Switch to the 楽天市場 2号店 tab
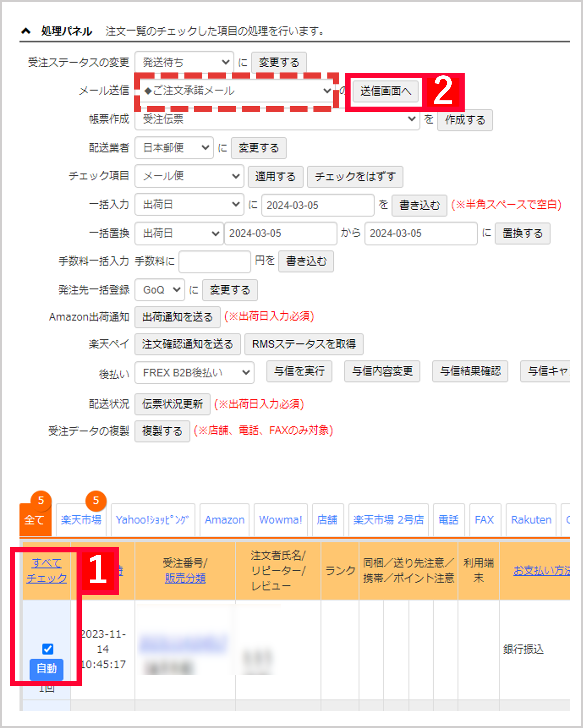 (x=389, y=520)
